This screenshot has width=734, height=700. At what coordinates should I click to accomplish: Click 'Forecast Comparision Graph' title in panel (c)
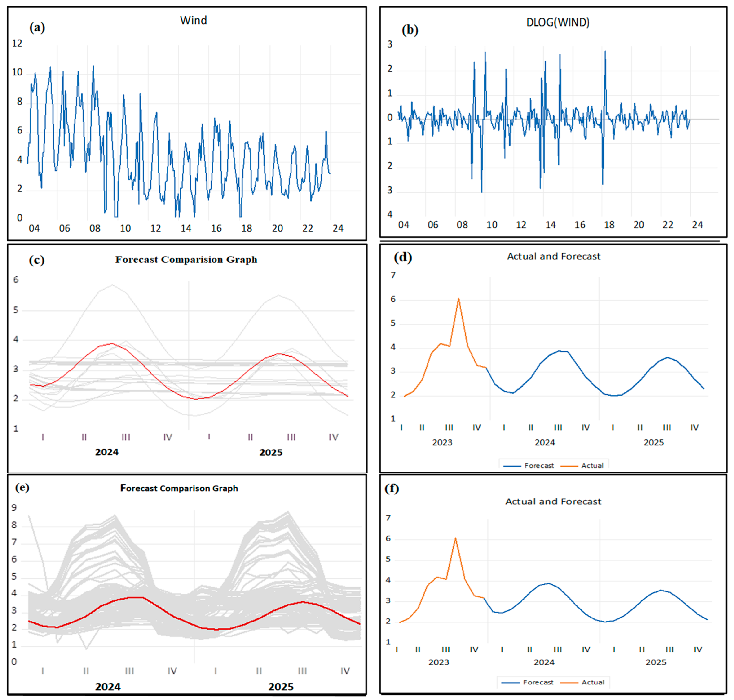click(186, 259)
